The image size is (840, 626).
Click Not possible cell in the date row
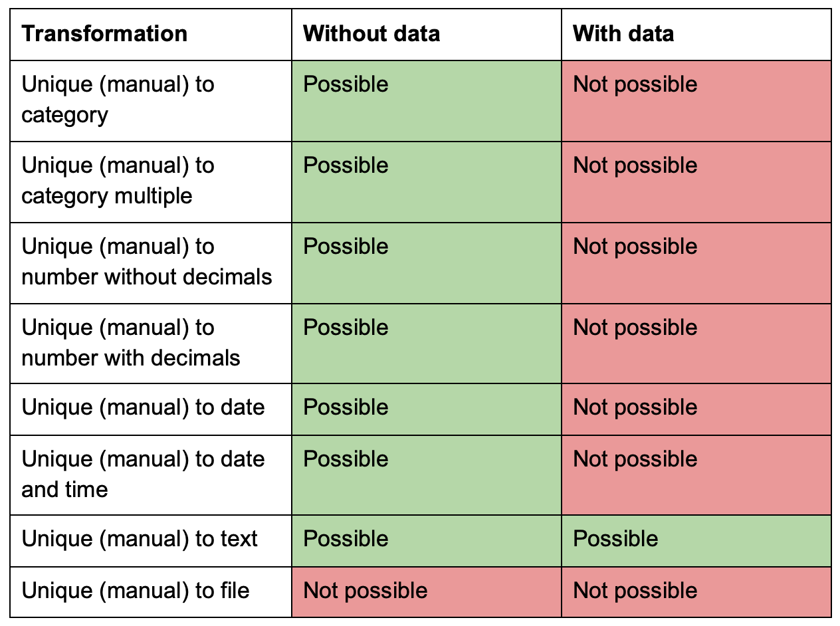(696, 409)
